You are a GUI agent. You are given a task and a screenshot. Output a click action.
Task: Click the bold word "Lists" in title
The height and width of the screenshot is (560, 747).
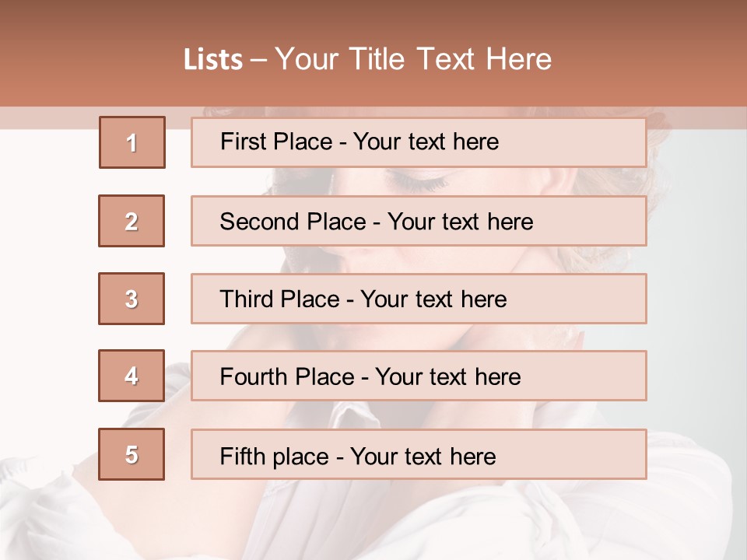(x=213, y=60)
